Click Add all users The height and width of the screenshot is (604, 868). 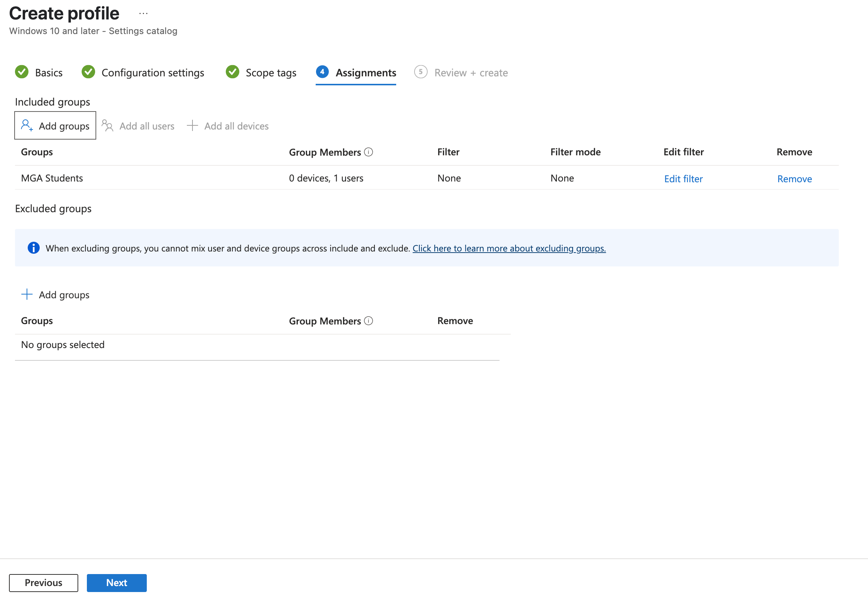tap(139, 126)
